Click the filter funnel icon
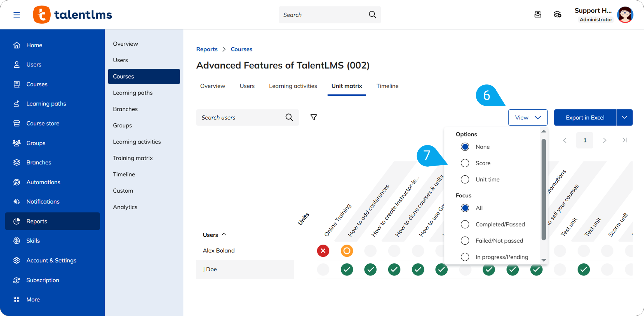 (314, 117)
